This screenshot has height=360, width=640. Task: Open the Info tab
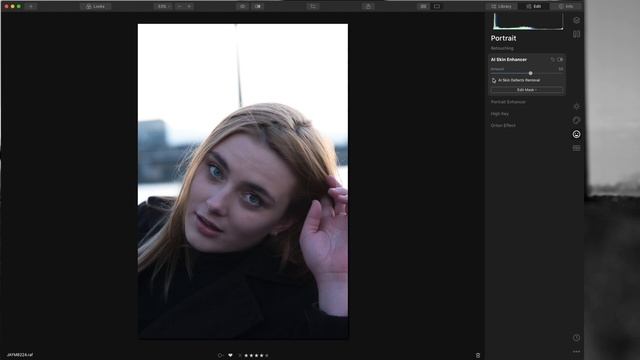pos(566,7)
